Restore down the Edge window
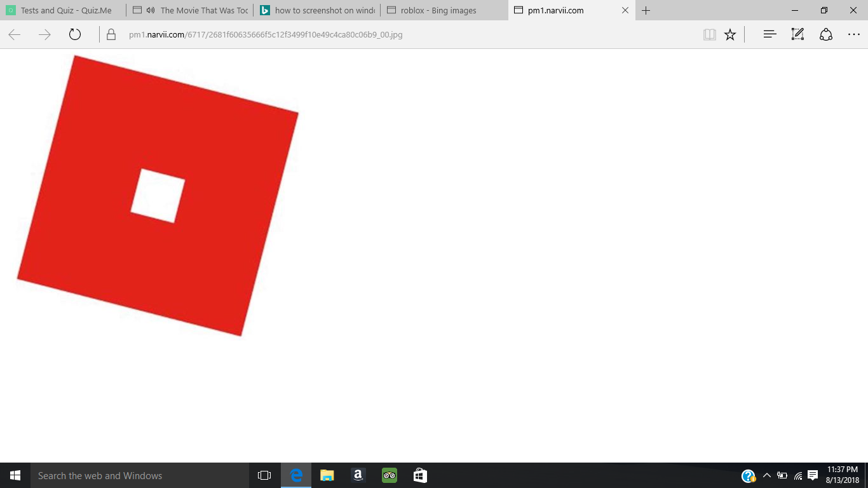 [x=824, y=10]
